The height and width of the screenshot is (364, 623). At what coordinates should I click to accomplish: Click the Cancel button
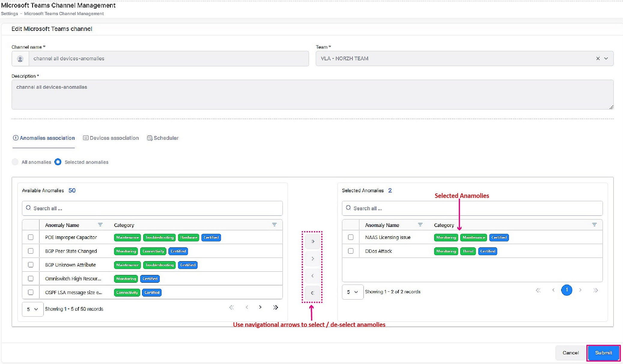570,353
